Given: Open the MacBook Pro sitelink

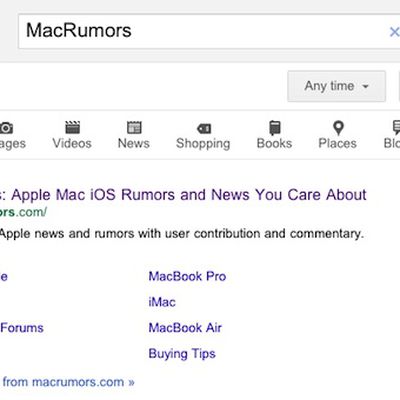Looking at the screenshot, I should (187, 276).
